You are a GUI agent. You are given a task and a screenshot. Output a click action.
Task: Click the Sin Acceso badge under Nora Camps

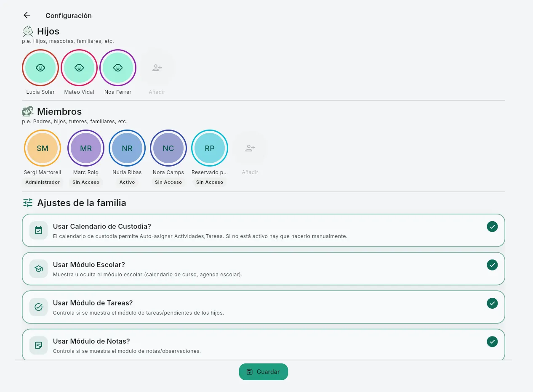[x=168, y=182]
